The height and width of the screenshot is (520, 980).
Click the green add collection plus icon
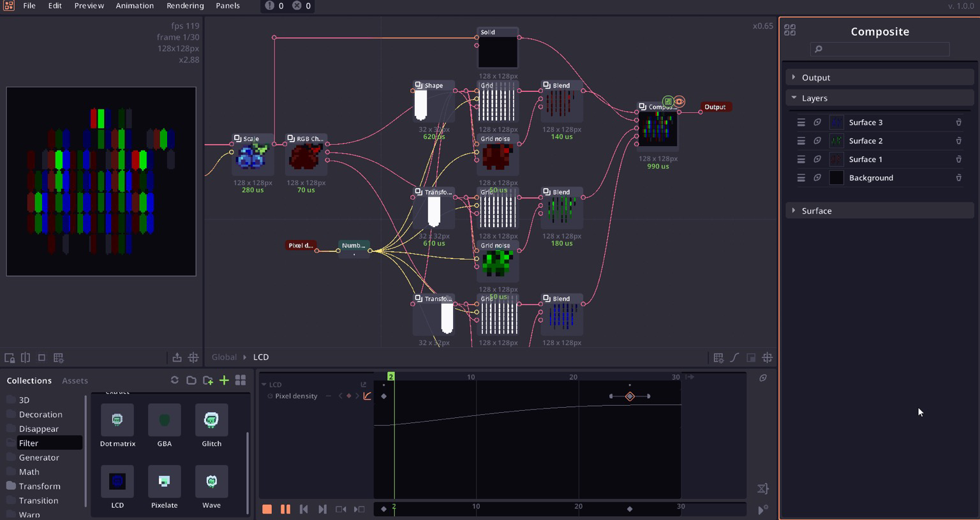click(224, 380)
